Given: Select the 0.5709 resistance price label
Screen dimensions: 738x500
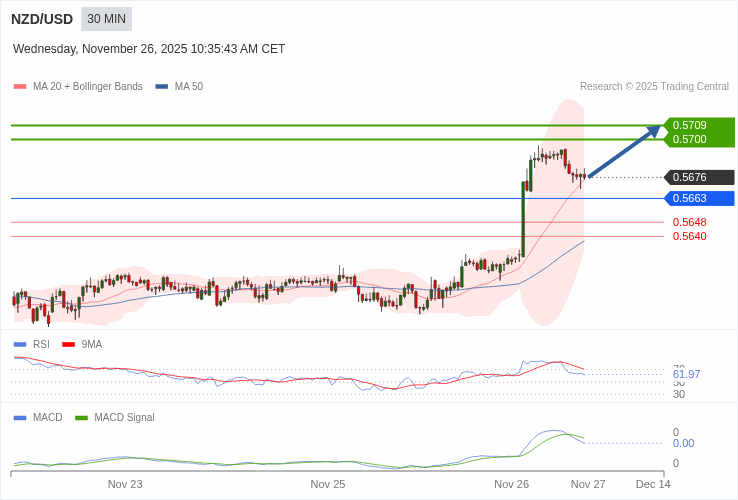Looking at the screenshot, I should pos(690,125).
